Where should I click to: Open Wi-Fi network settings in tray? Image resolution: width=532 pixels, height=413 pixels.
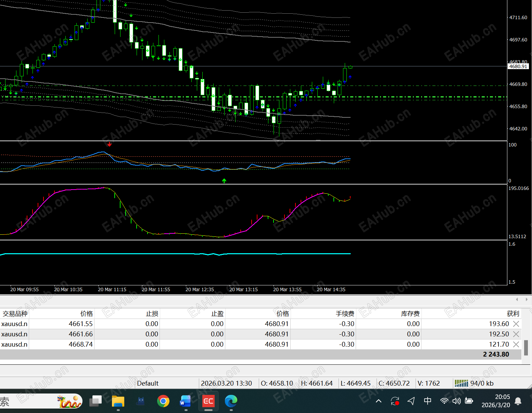[444, 401]
